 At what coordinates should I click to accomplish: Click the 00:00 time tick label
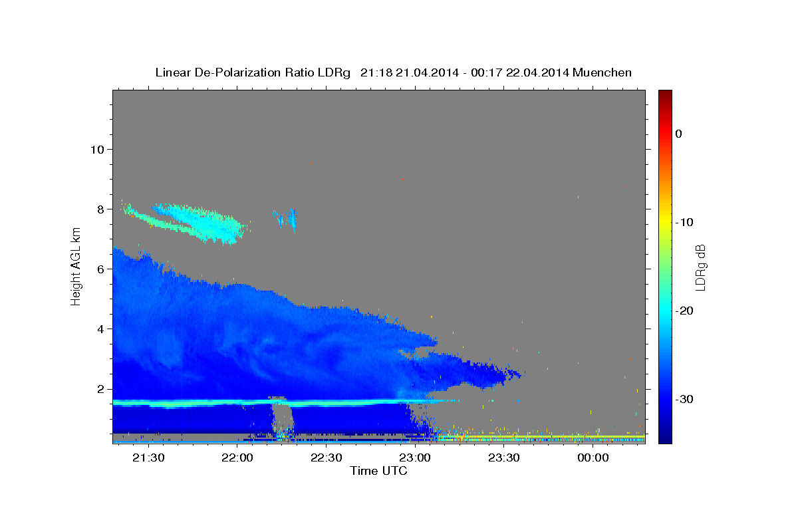(x=593, y=458)
